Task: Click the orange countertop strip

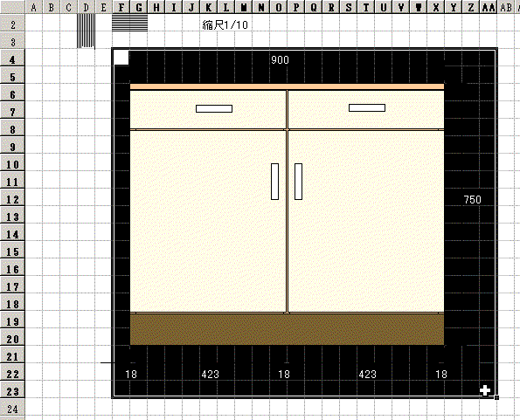Action: point(287,86)
